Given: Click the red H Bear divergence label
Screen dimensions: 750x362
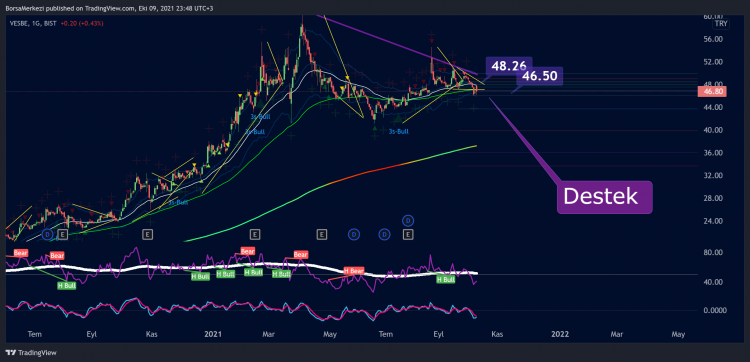Looking at the screenshot, I should point(354,271).
